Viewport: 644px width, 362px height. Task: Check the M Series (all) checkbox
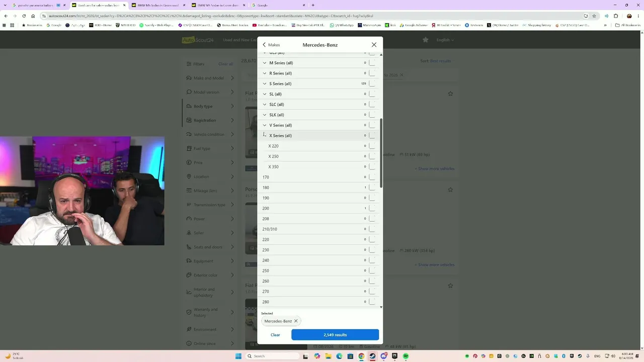(372, 63)
